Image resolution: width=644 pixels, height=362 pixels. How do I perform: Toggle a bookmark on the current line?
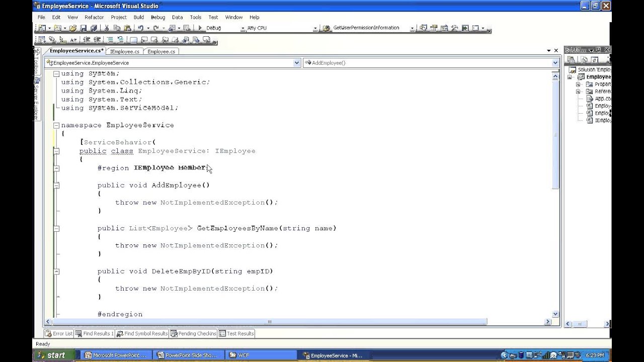coord(133,40)
